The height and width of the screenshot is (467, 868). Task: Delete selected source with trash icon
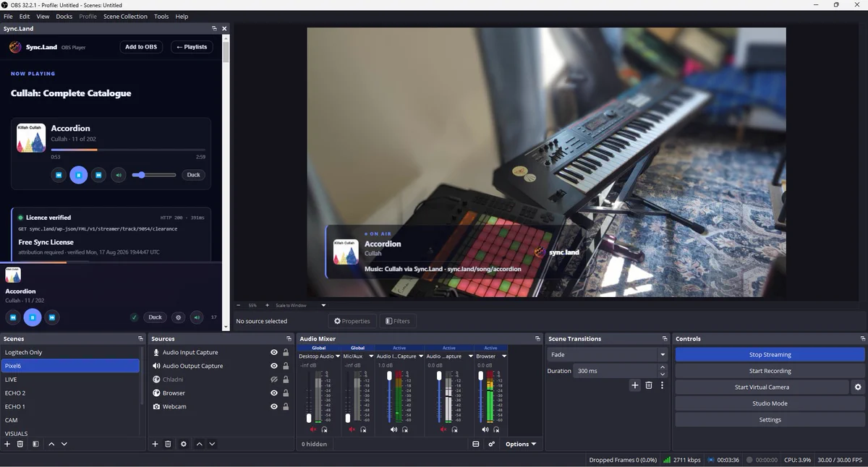(x=168, y=444)
